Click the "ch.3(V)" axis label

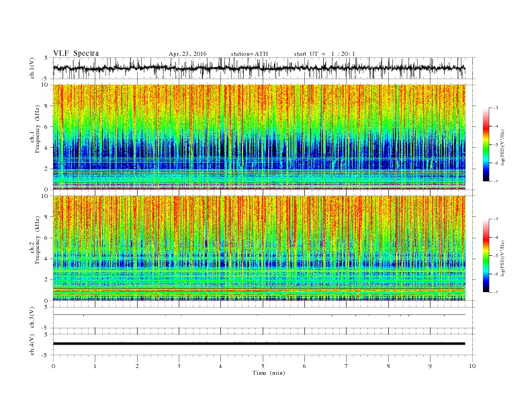[32, 318]
